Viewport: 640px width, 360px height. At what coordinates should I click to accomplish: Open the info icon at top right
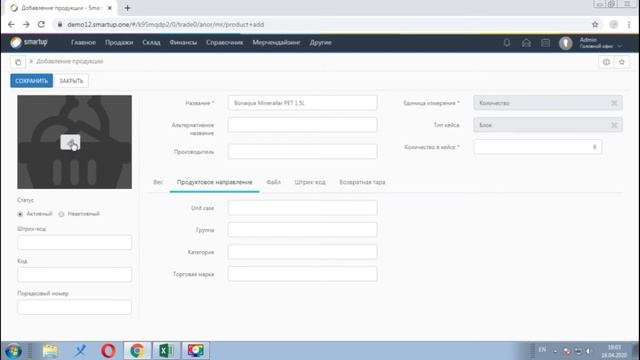click(x=606, y=62)
